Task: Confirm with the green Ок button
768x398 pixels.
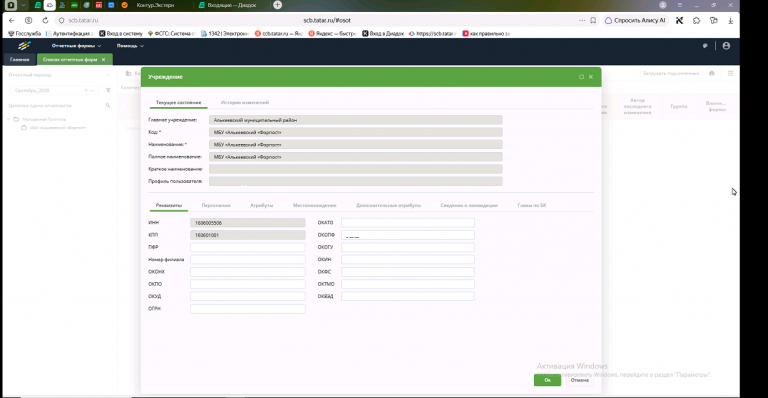Action: pos(547,380)
